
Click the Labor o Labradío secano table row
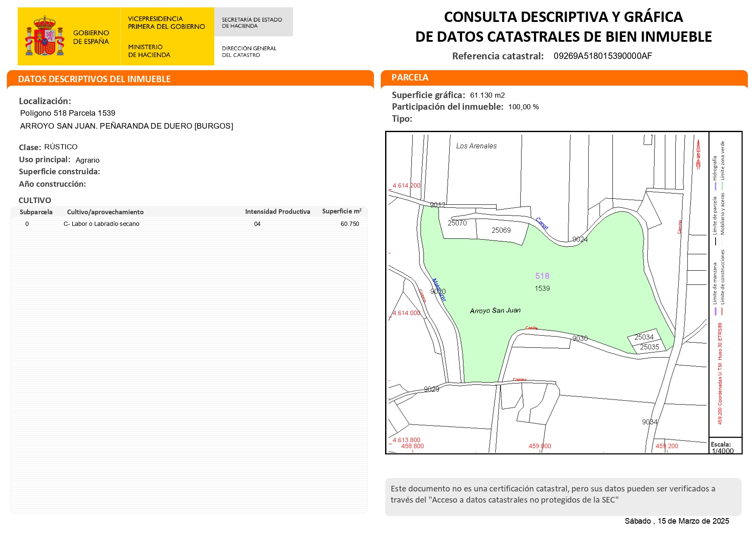pos(189,224)
